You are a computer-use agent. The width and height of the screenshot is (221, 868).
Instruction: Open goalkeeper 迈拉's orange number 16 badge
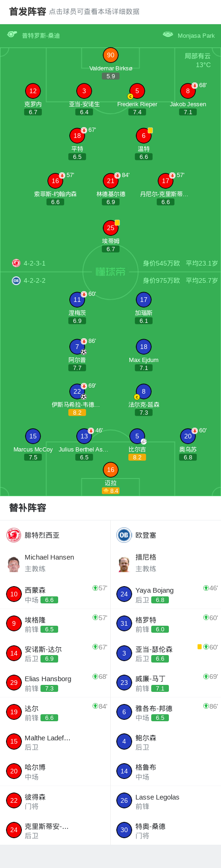click(x=111, y=470)
